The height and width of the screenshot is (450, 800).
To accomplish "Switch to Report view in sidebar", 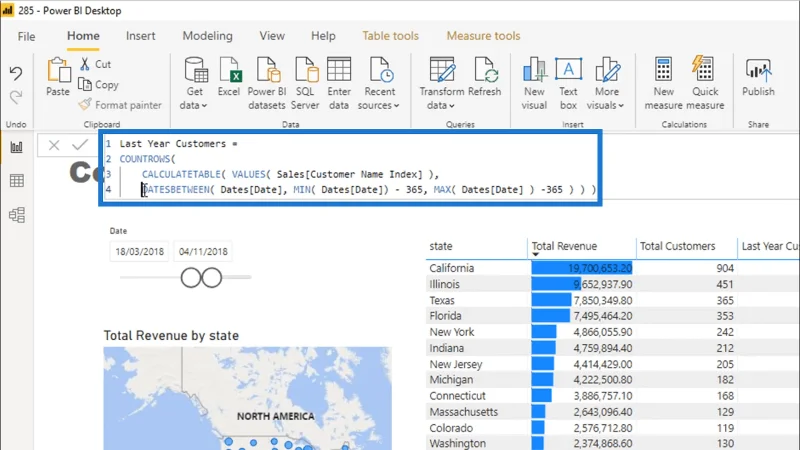I will 16,147.
